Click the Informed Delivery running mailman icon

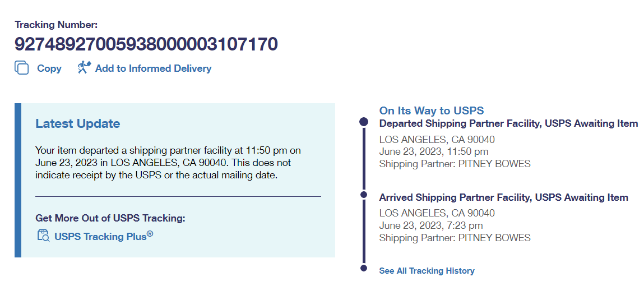(x=84, y=68)
